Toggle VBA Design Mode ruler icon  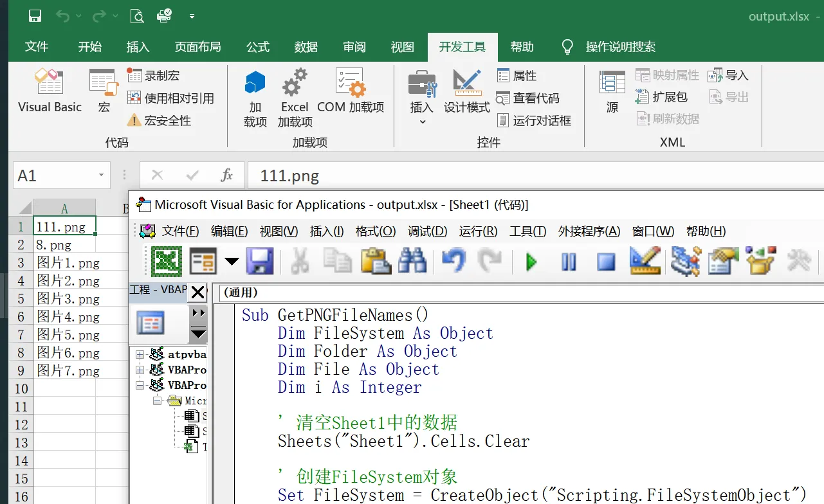645,262
